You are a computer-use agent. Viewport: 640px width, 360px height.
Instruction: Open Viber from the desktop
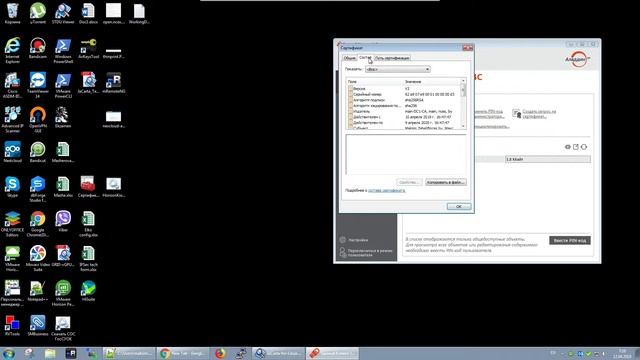pyautogui.click(x=63, y=222)
